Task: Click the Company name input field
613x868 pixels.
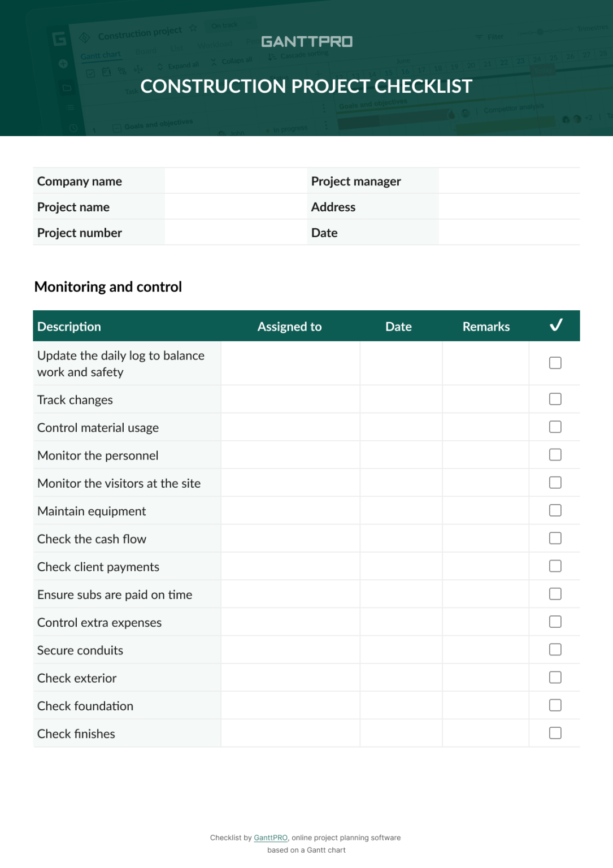Action: [235, 181]
